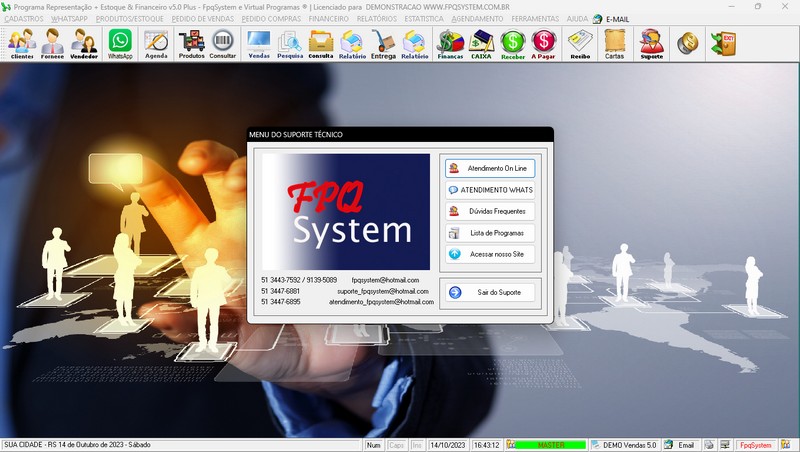Click the MENU DO SUPORTE TÉCNICO title bar
Image resolution: width=800 pixels, height=452 pixels.
[400, 135]
